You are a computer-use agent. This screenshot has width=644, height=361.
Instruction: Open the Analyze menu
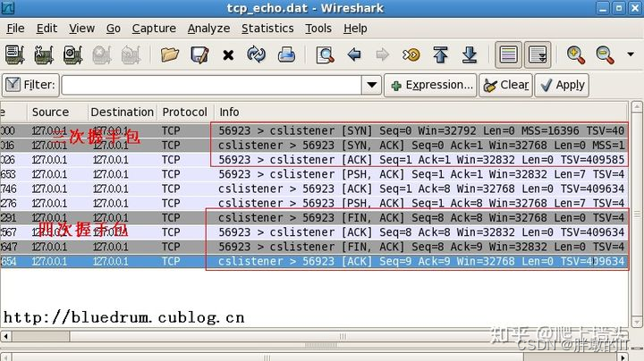coord(208,29)
